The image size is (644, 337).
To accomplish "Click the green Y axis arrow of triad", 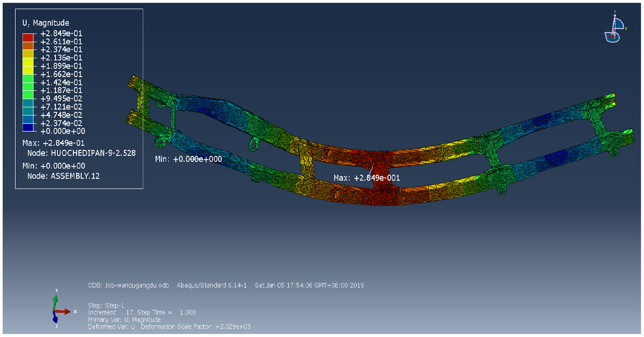I will 56,301.
